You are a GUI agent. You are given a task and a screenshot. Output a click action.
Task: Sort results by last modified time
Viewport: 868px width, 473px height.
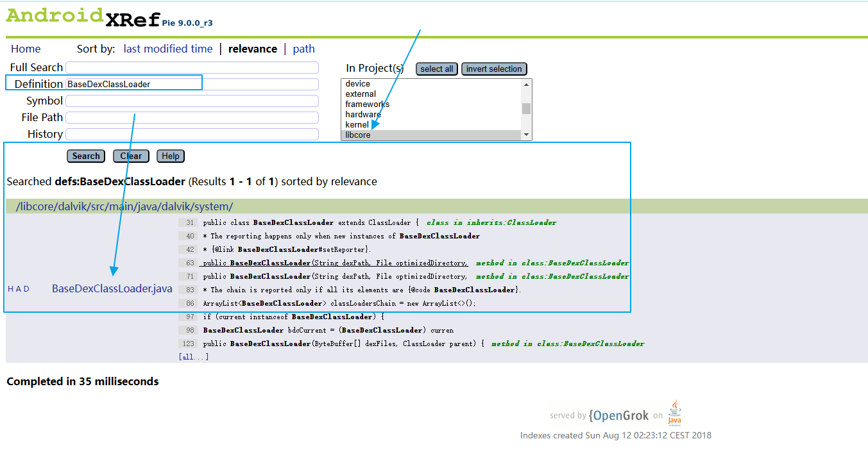[168, 49]
